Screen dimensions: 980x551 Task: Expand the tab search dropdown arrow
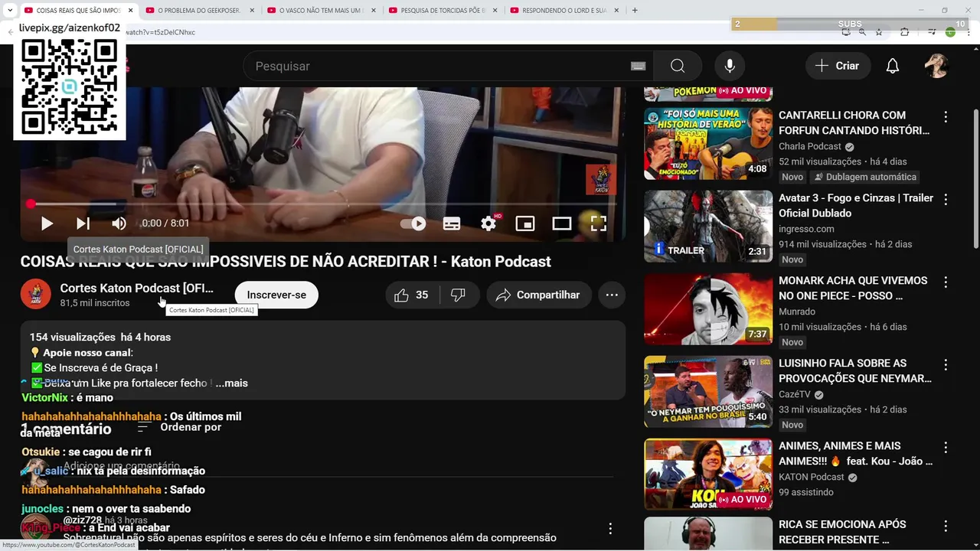tap(10, 11)
